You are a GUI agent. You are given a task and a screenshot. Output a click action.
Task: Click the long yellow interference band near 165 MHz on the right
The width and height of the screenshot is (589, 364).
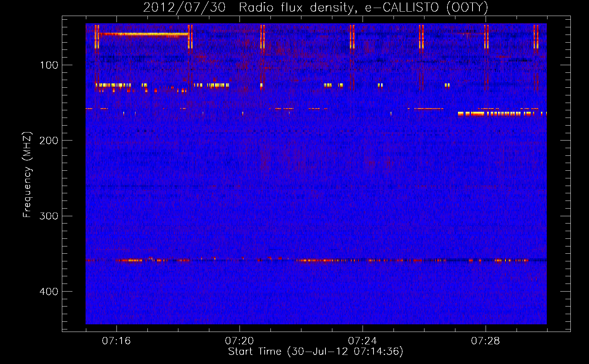pyautogui.click(x=502, y=114)
